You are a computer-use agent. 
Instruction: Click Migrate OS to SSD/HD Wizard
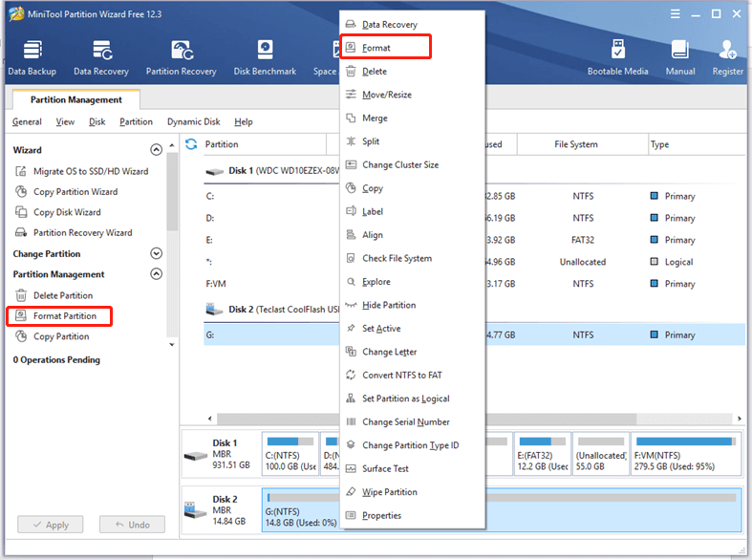coord(90,171)
